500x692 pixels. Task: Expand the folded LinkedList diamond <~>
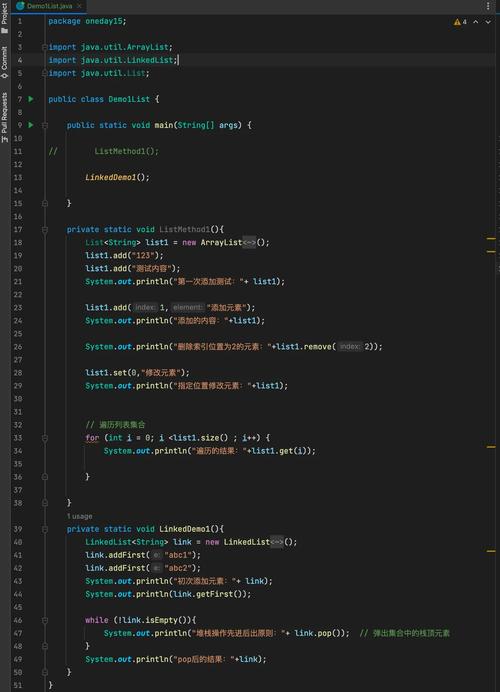click(277, 542)
